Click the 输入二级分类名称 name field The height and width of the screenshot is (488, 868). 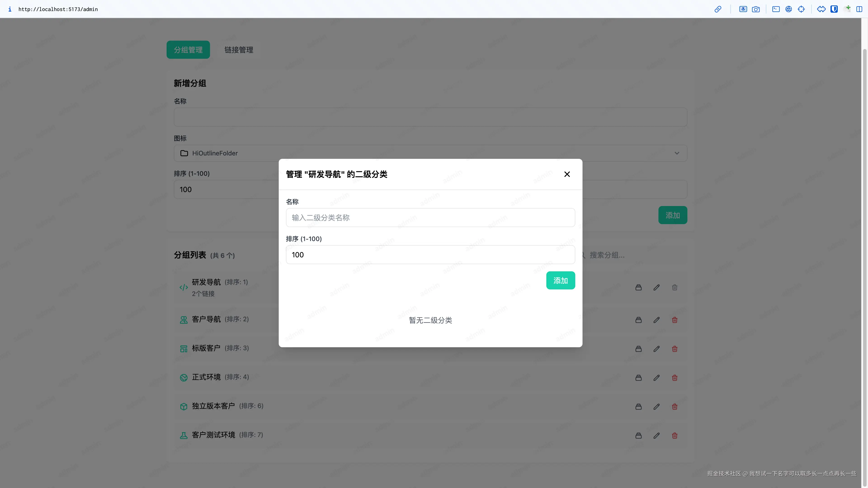point(430,218)
